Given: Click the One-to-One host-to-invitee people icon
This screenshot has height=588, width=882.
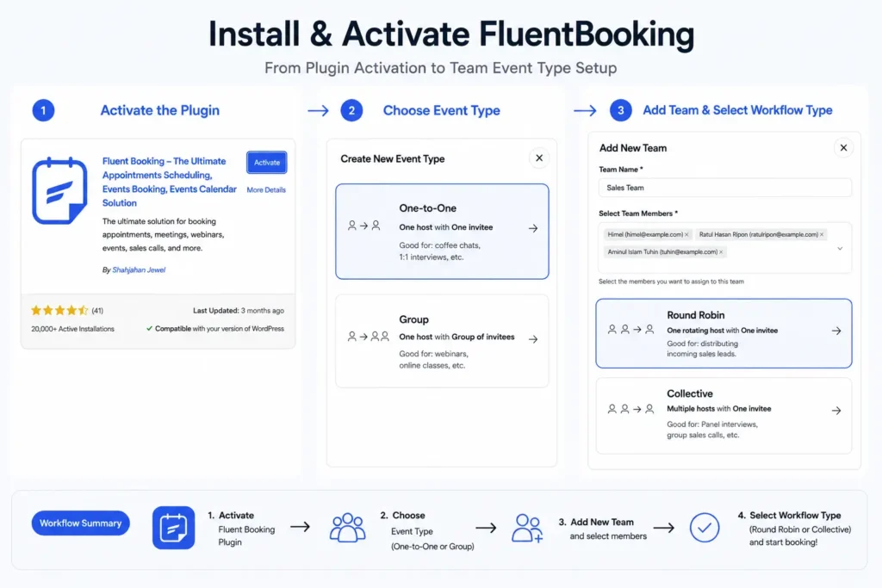Looking at the screenshot, I should tap(364, 226).
